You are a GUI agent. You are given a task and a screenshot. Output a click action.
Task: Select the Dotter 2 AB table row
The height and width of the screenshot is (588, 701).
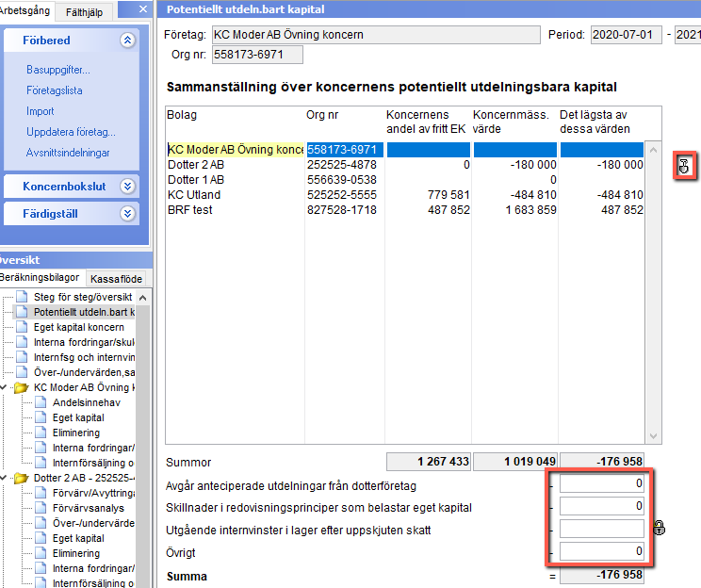[404, 165]
